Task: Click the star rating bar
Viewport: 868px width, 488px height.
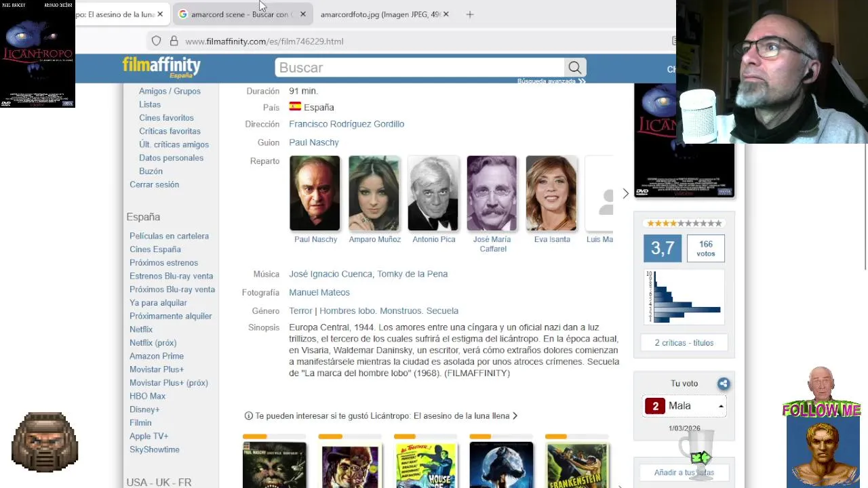Action: click(684, 224)
